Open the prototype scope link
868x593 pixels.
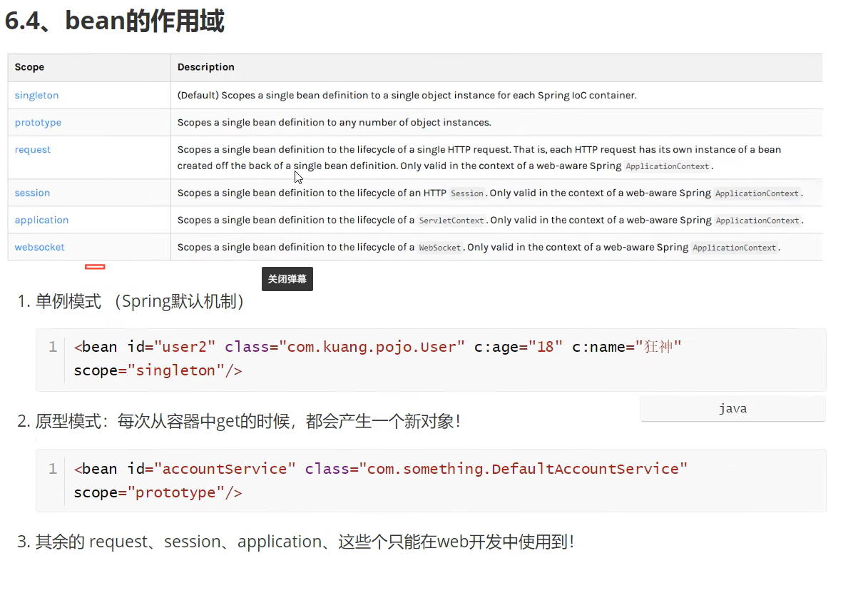click(x=38, y=122)
